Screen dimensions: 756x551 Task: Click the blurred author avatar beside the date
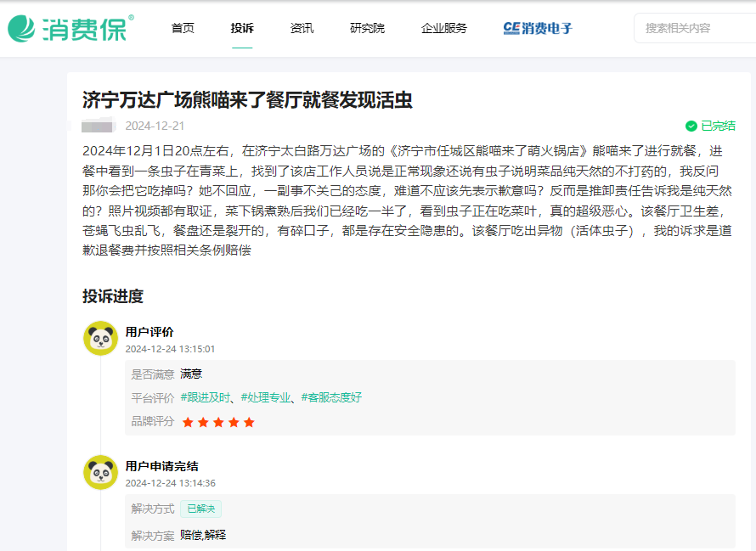pos(99,127)
